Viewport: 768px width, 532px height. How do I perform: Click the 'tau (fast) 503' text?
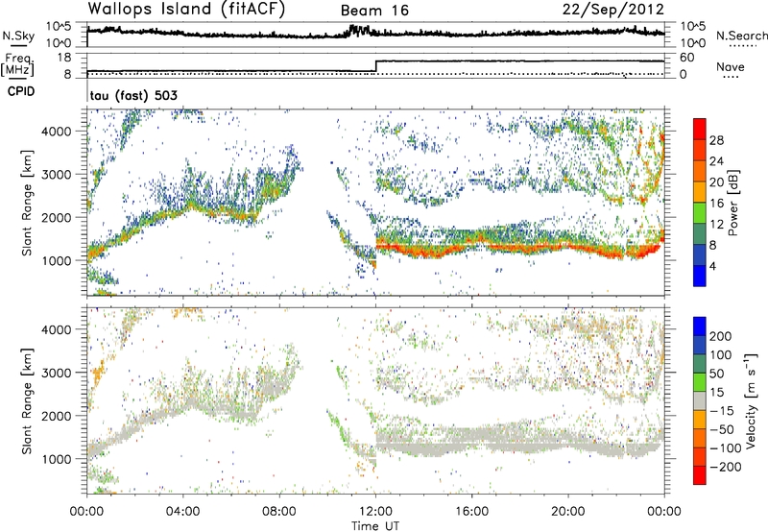[x=133, y=95]
